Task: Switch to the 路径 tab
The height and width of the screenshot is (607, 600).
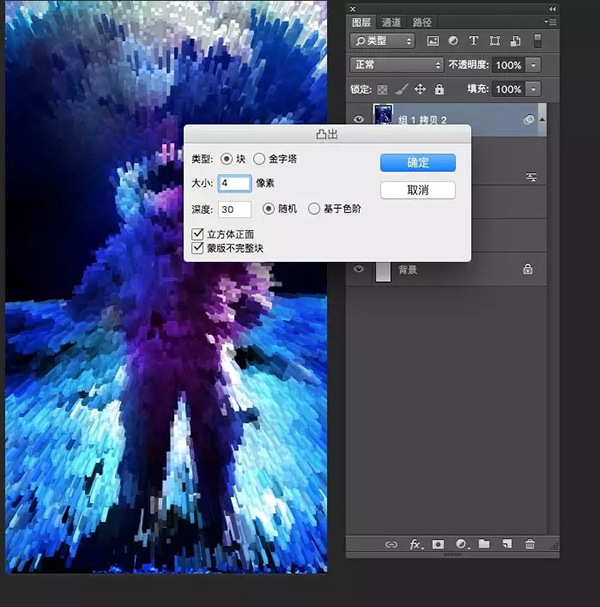Action: pyautogui.click(x=422, y=22)
